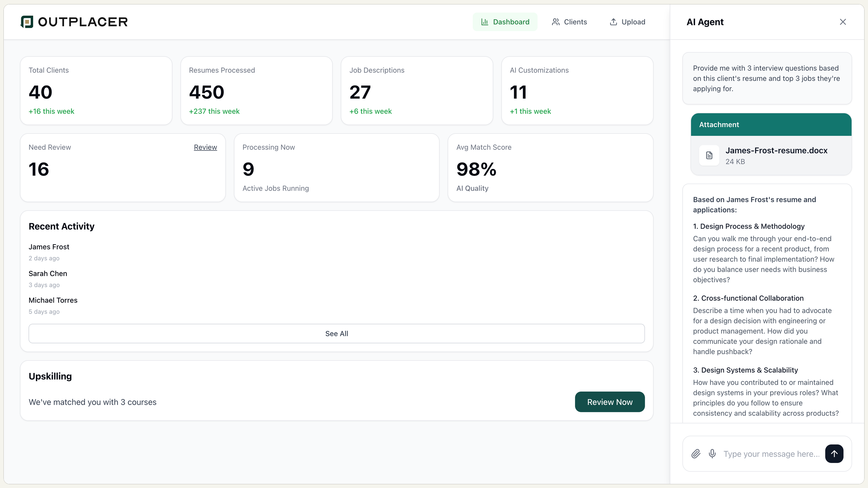
Task: Open Sarah Chen's activity entry
Action: tap(47, 273)
